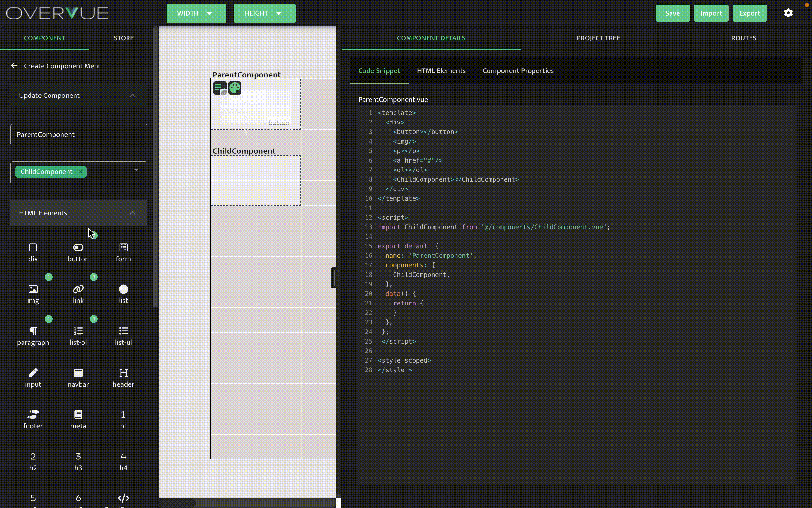Click the <style scoped> code line

pyautogui.click(x=404, y=360)
